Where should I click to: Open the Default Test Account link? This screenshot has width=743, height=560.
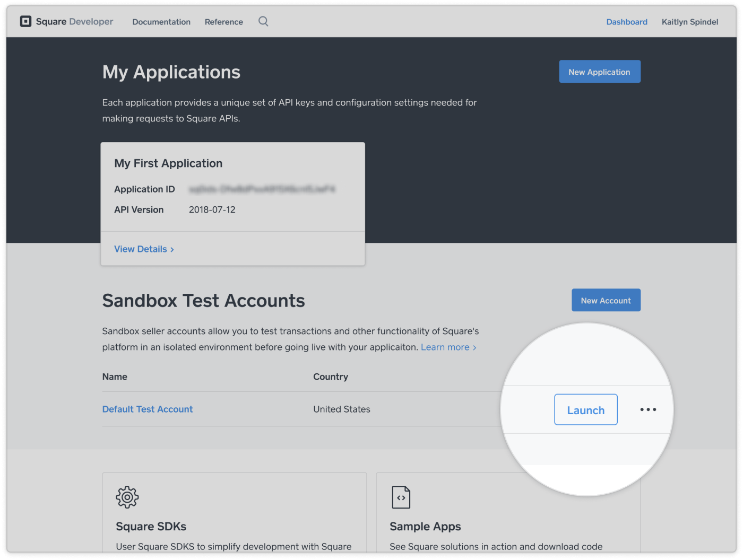[x=148, y=409]
